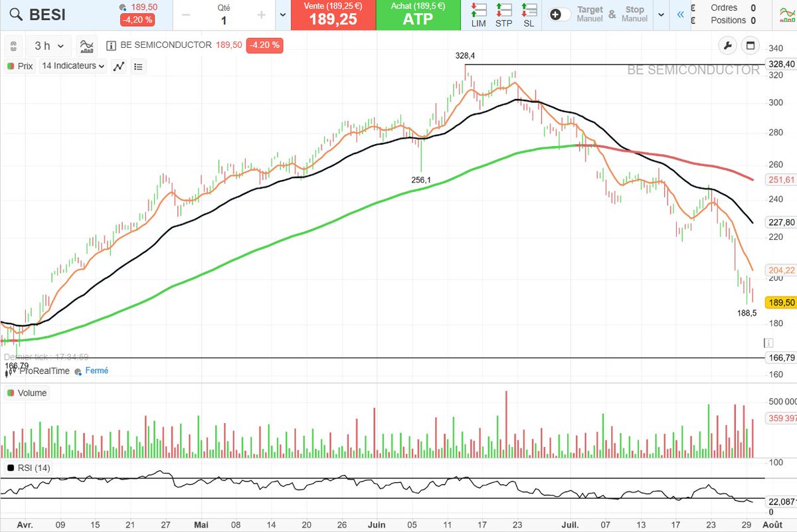The width and height of the screenshot is (797, 532).
Task: Click the object list icon
Action: (138, 66)
